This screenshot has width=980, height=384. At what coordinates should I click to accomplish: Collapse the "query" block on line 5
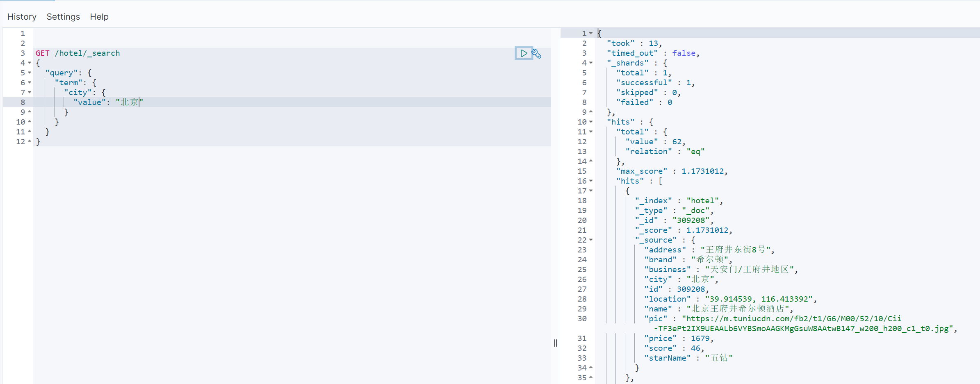pyautogui.click(x=30, y=73)
